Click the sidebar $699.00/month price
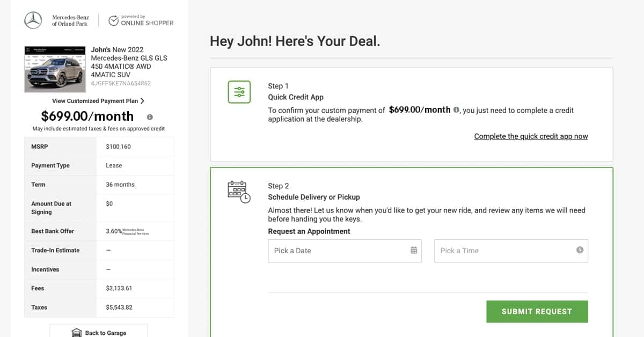Viewport: 644px width, 337px height. pyautogui.click(x=87, y=116)
